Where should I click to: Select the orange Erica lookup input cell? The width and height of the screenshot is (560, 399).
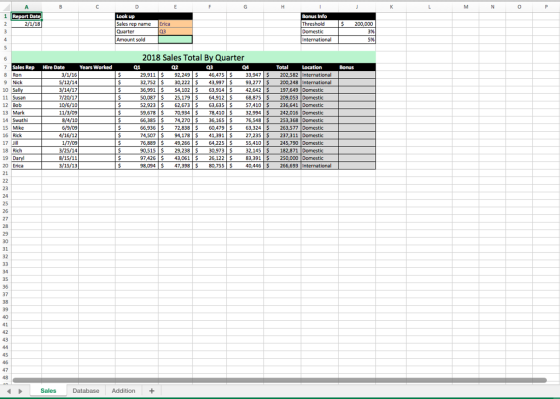[x=175, y=24]
